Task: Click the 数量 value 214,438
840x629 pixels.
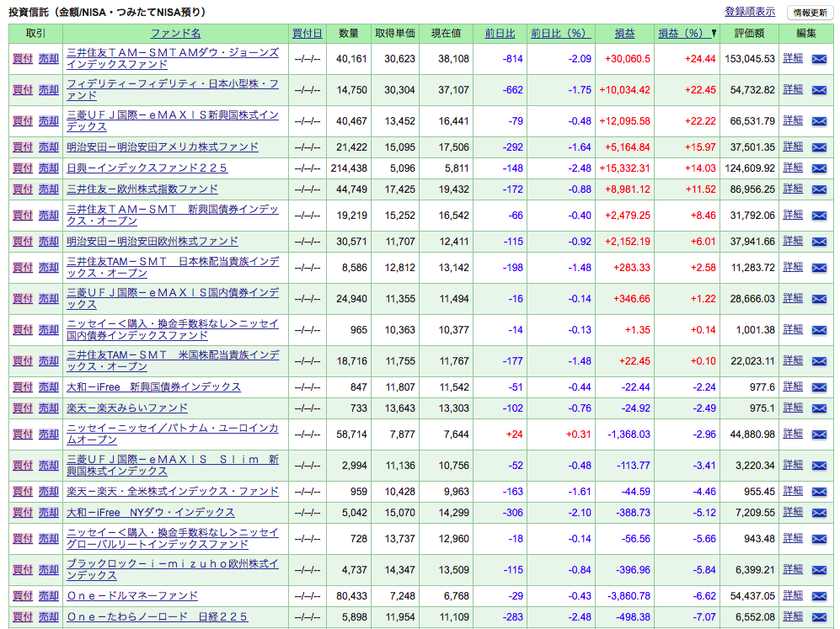Action: (x=349, y=168)
